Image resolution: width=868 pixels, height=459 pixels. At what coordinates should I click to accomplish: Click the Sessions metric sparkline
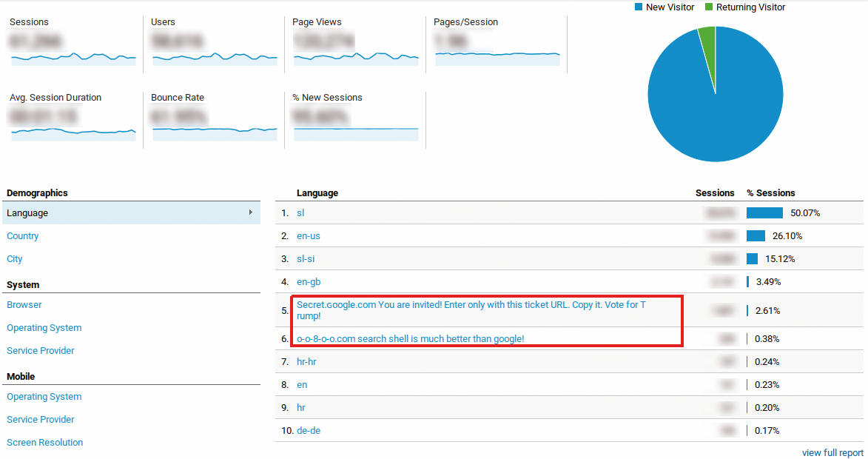pos(73,58)
